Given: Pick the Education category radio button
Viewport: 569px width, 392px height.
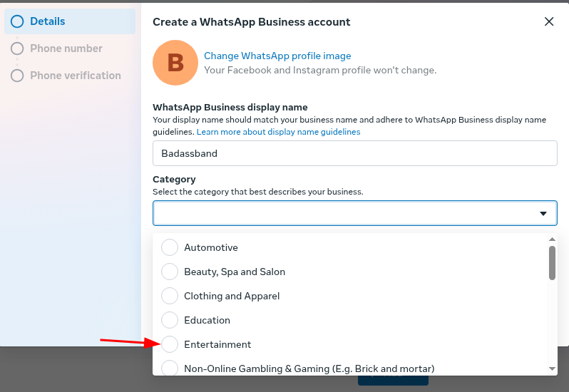Looking at the screenshot, I should 170,320.
